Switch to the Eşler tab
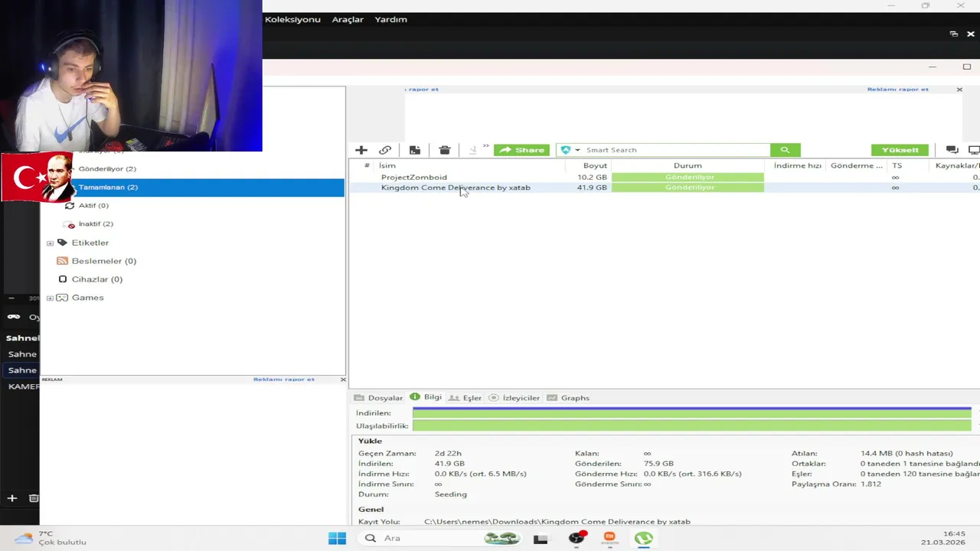Image resolution: width=980 pixels, height=551 pixels. pos(465,398)
